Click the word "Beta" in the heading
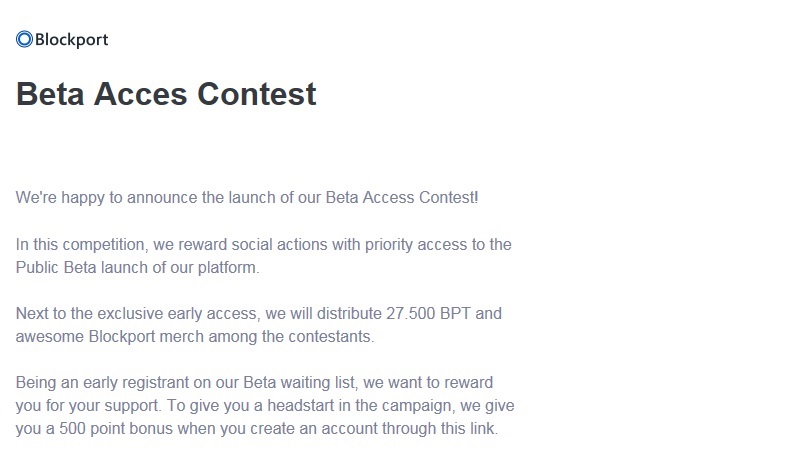Viewport: 788px width, 462px height. click(x=51, y=94)
